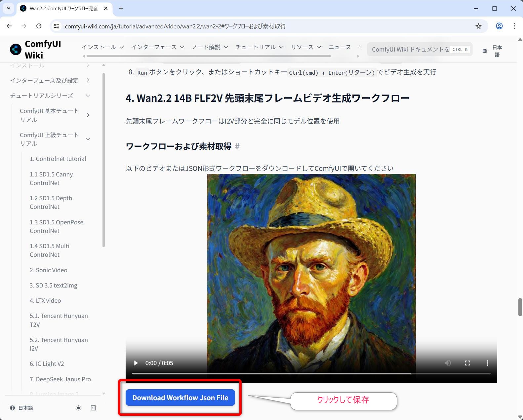Mute the video with the volume icon
The image size is (523, 420).
coord(448,363)
